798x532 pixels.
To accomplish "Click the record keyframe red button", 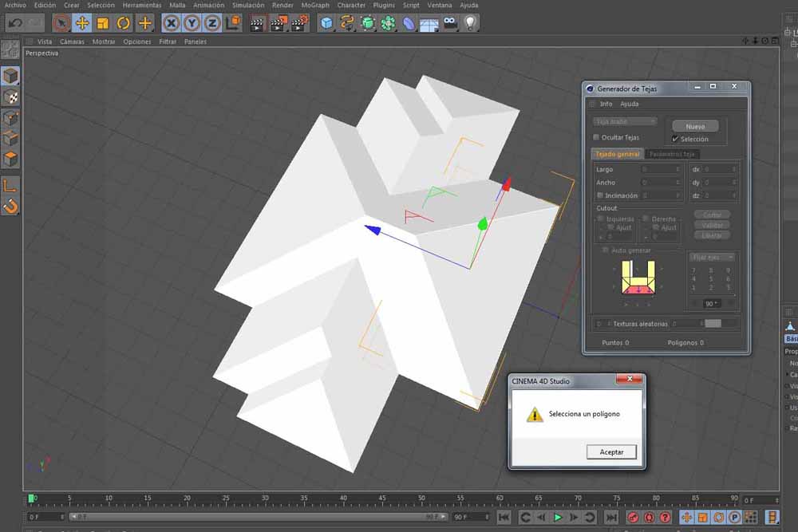I will click(x=633, y=518).
